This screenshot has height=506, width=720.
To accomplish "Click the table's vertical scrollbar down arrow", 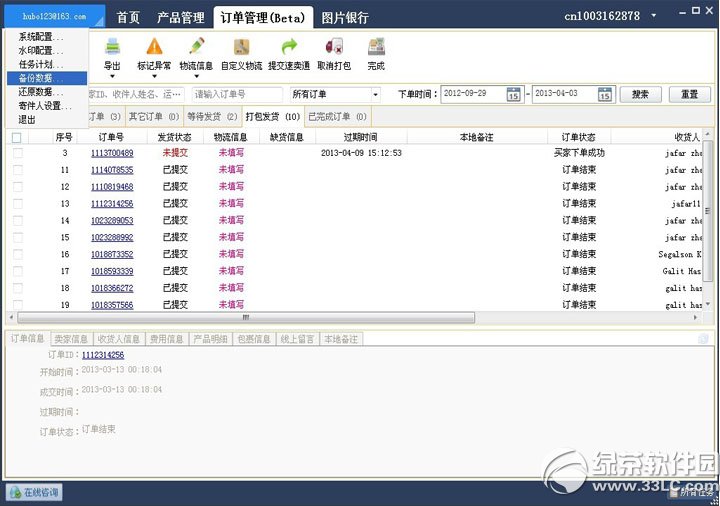I will pyautogui.click(x=708, y=304).
